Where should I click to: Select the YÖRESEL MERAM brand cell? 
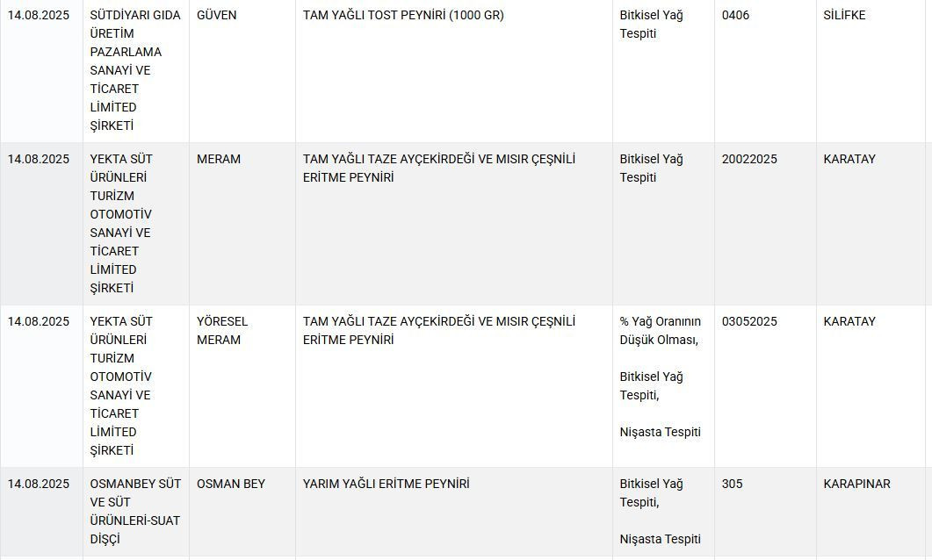coord(222,330)
